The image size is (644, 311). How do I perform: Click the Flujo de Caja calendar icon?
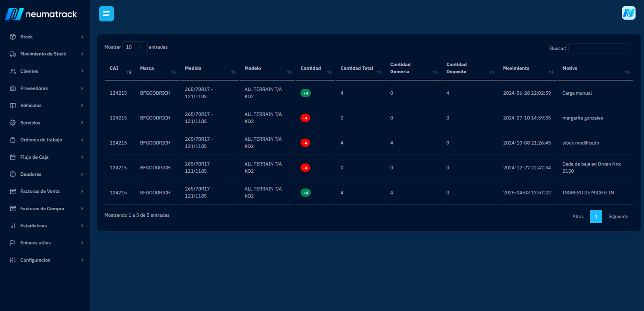pos(13,157)
